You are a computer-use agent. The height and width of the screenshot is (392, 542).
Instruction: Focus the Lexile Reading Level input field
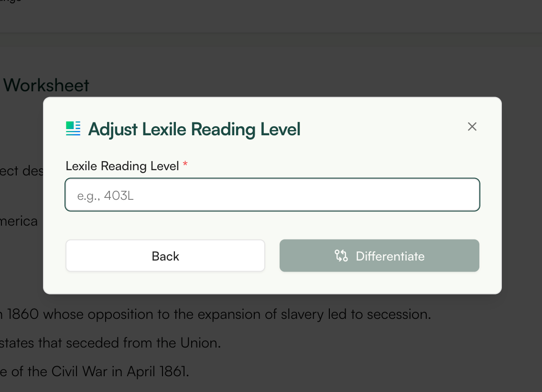tap(272, 195)
